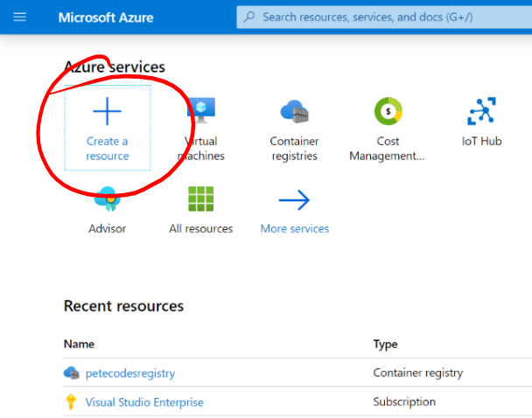Click the Visual Studio Enterprise key icon
The width and height of the screenshot is (532, 418).
[71, 401]
